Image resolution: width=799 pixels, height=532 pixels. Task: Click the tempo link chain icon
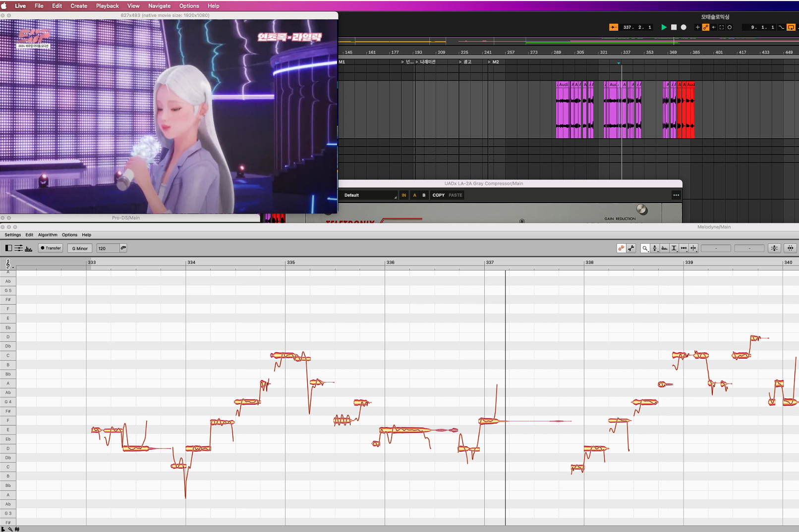pyautogui.click(x=123, y=248)
